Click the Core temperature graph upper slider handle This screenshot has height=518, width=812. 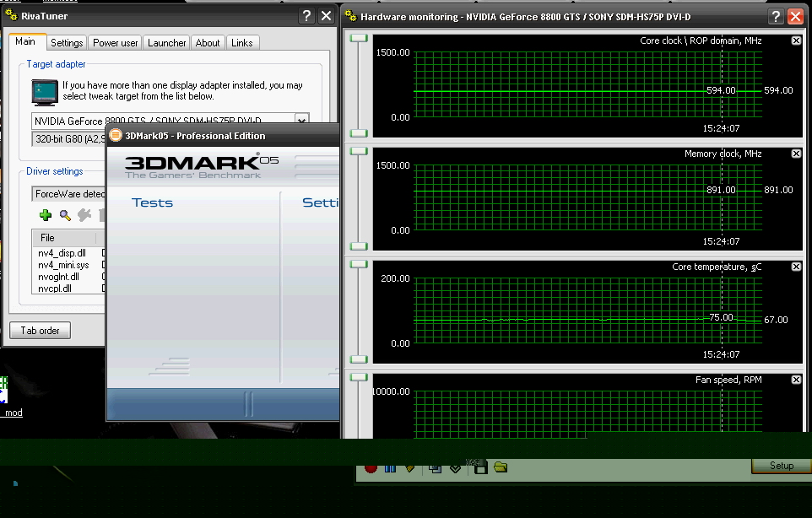(359, 264)
